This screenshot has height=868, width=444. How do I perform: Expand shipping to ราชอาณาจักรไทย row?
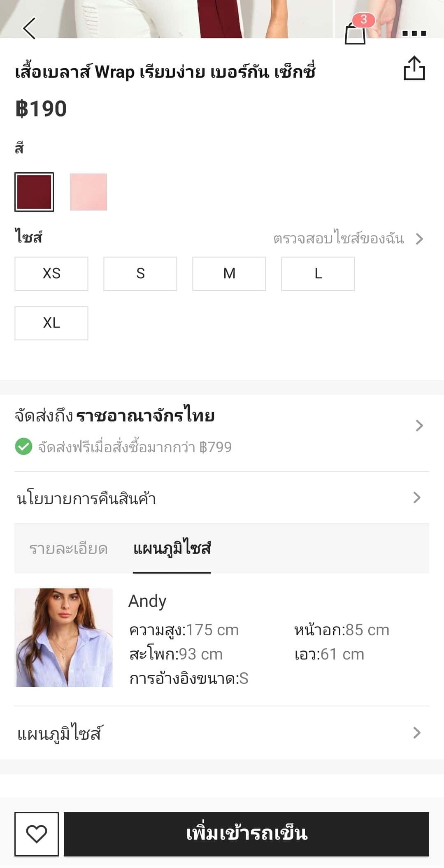point(221,425)
